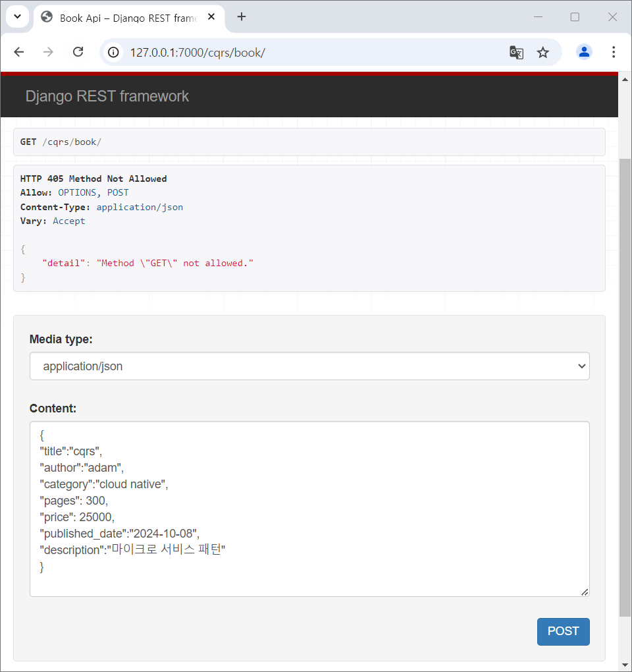Click the "pages": 300 line
Screen dimensions: 632x672
74,501
